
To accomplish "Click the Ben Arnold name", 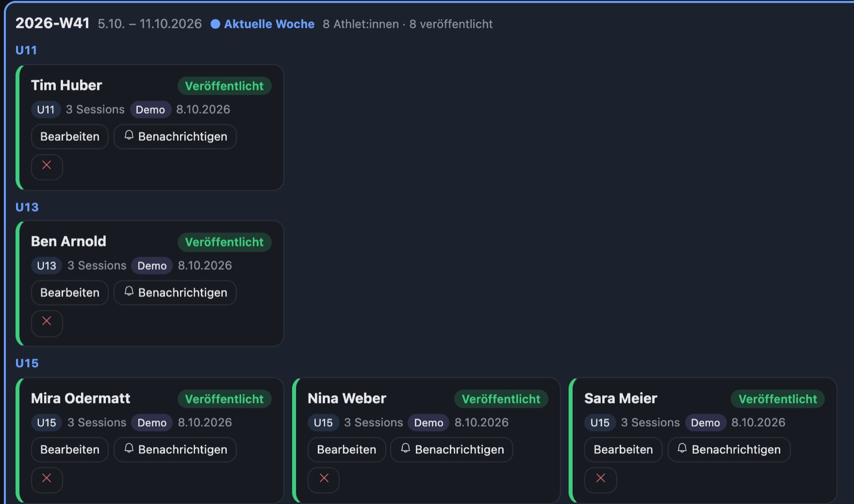I will (68, 241).
